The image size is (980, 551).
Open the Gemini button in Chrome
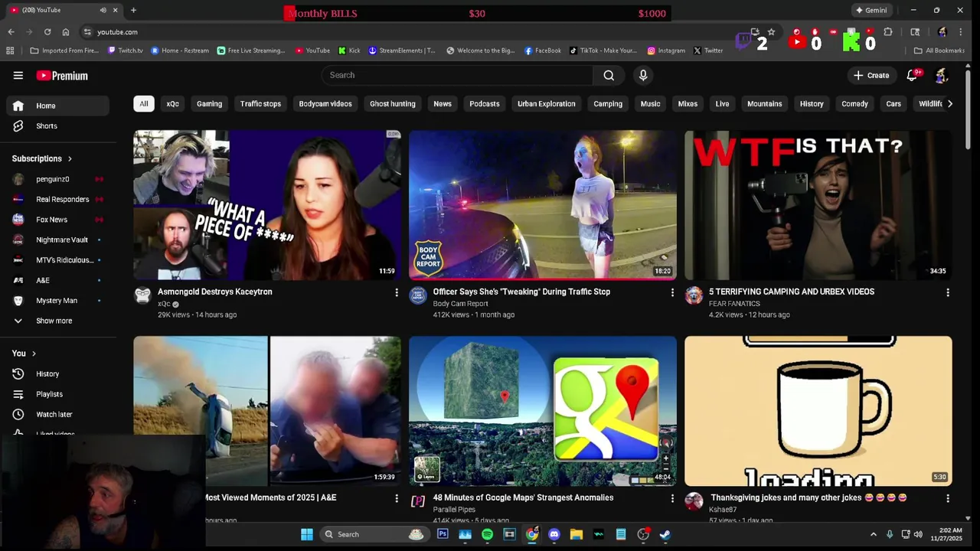point(871,10)
